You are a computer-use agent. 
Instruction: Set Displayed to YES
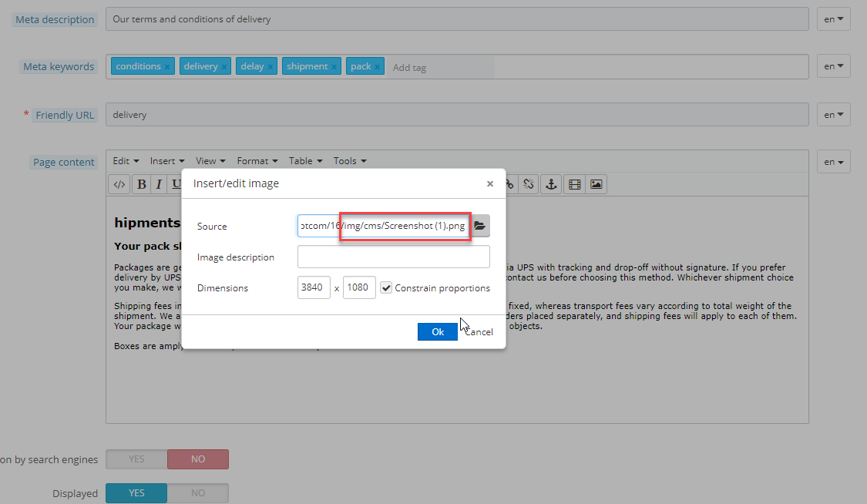pyautogui.click(x=136, y=493)
